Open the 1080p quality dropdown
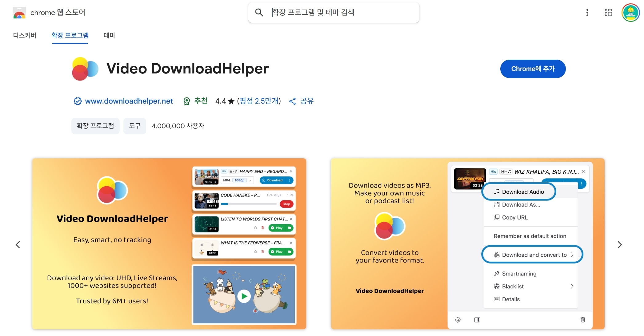Image resolution: width=644 pixels, height=336 pixels. coord(242,180)
